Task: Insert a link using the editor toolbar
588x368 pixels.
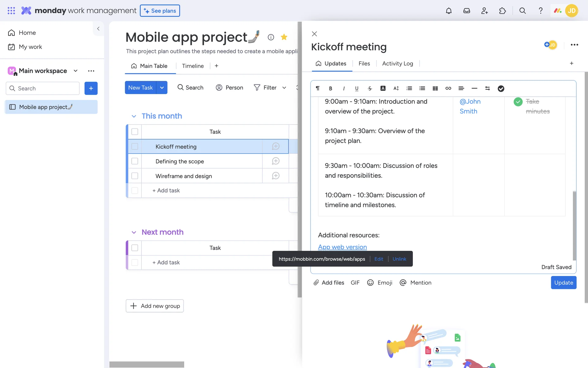Action: tap(448, 88)
